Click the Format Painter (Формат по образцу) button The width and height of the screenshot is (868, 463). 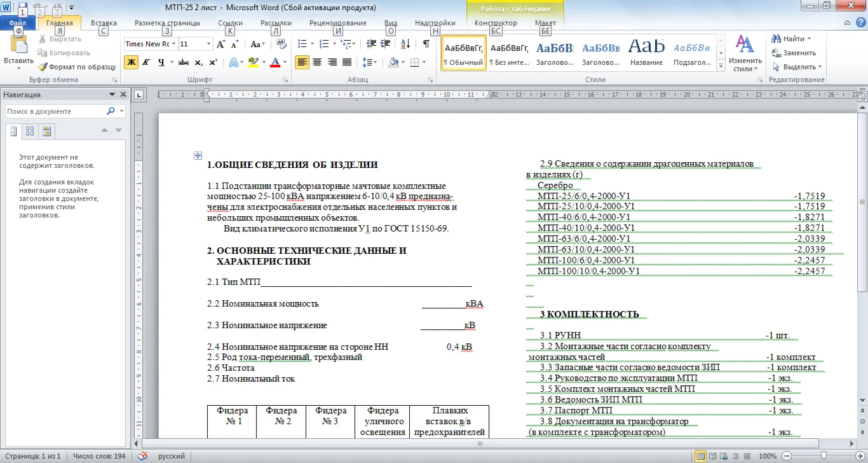pyautogui.click(x=76, y=67)
